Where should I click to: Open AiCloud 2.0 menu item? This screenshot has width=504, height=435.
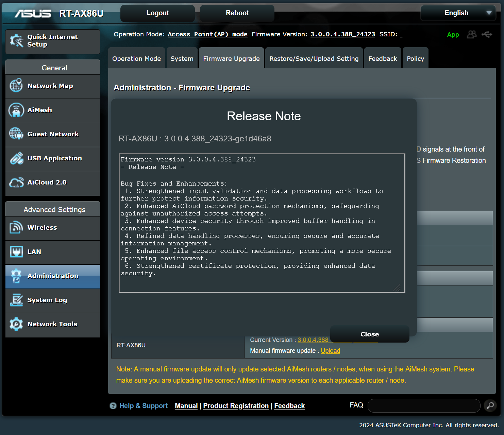(53, 183)
